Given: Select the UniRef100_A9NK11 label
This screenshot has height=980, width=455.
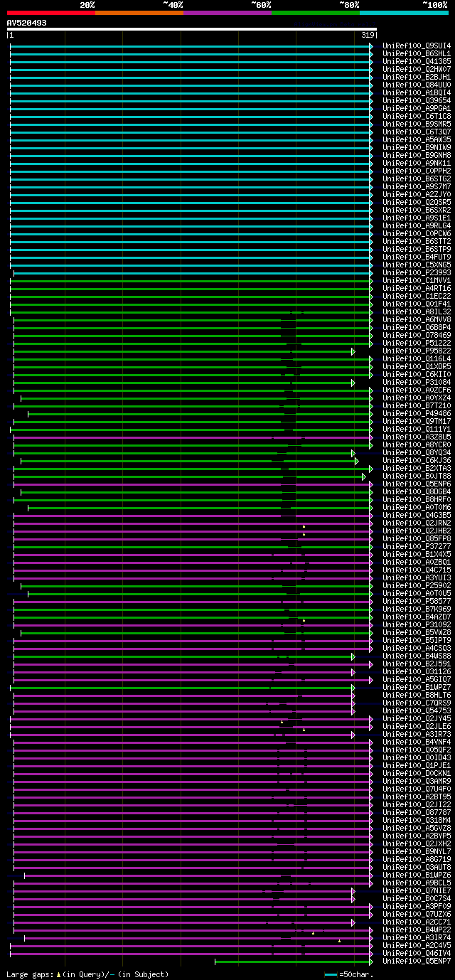Looking at the screenshot, I should point(417,164).
